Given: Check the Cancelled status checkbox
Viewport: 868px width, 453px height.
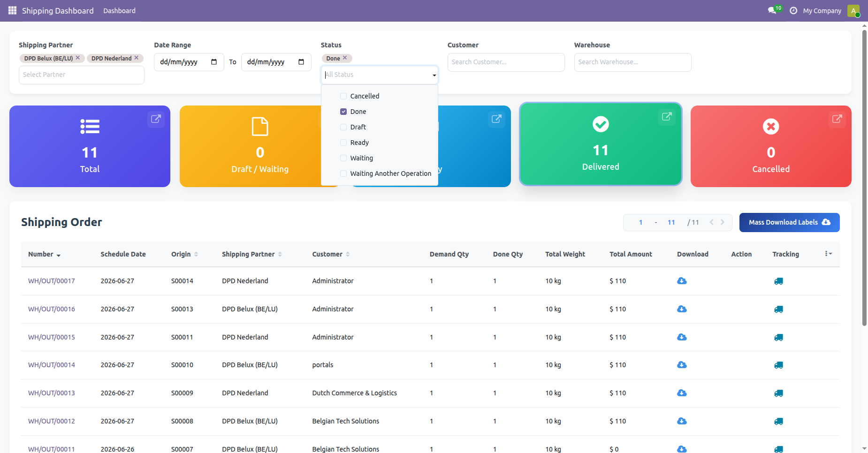Looking at the screenshot, I should [343, 96].
